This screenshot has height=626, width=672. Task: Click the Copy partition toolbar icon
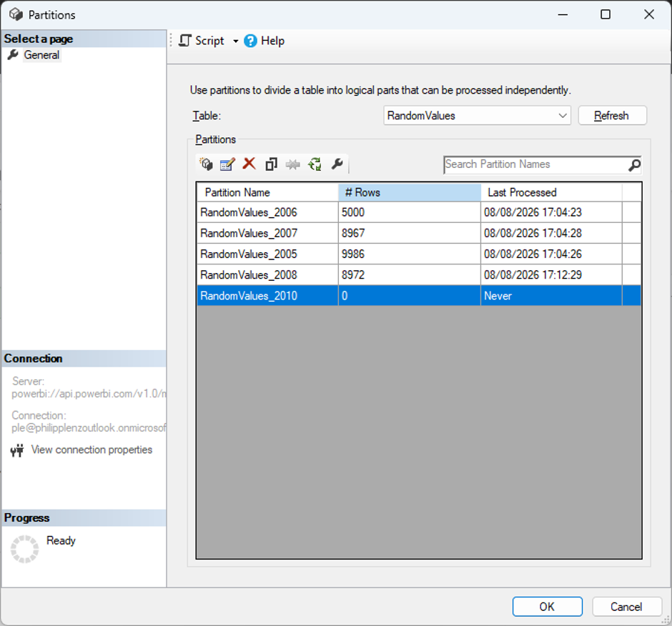(x=271, y=164)
